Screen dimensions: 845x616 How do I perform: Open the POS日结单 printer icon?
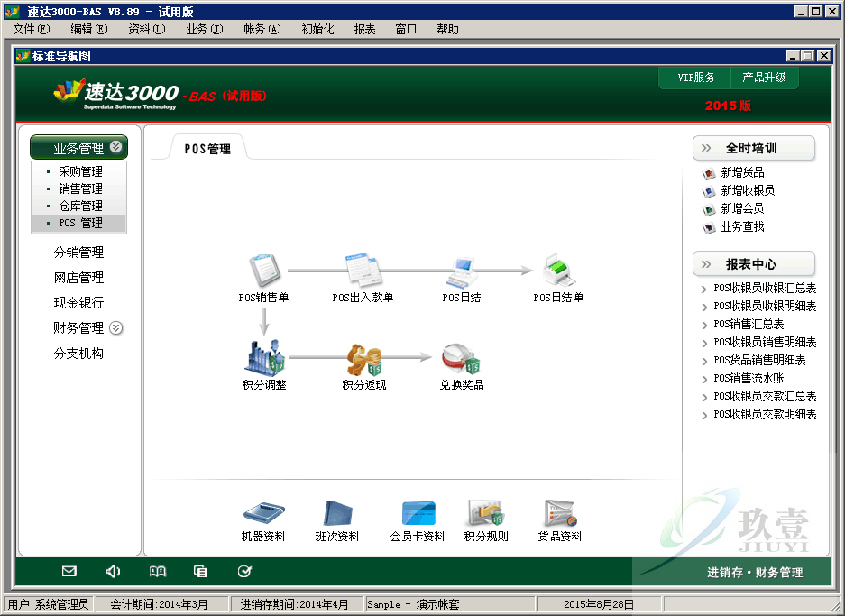[x=559, y=271]
